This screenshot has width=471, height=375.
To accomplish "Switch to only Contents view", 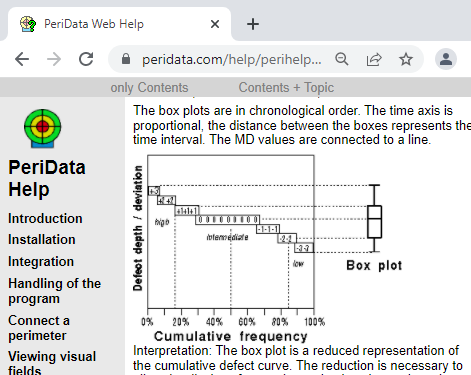I will click(149, 88).
